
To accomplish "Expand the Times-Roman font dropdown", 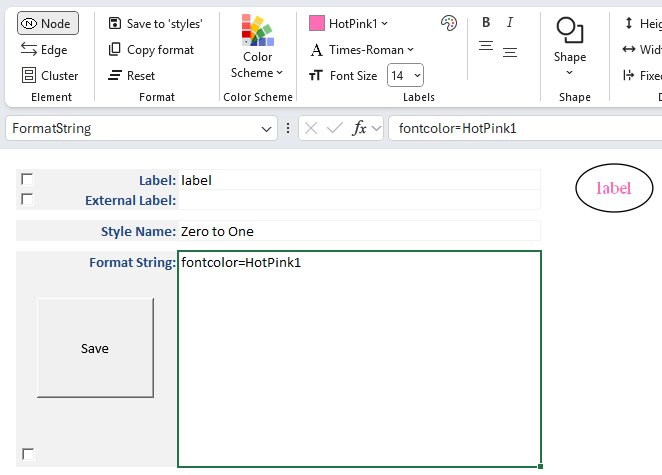I will point(361,49).
